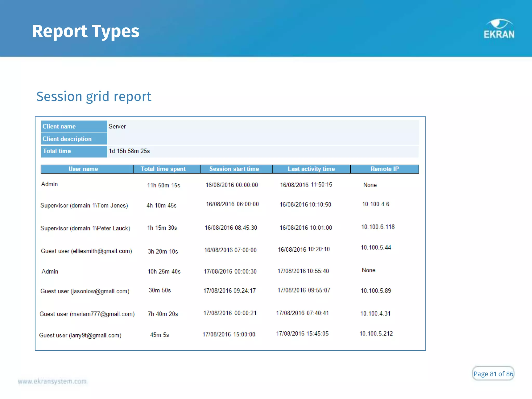Image resolution: width=532 pixels, height=399 pixels.
Task: Click the last activity '16/08/2016 10:01:00'
Action: pos(306,228)
